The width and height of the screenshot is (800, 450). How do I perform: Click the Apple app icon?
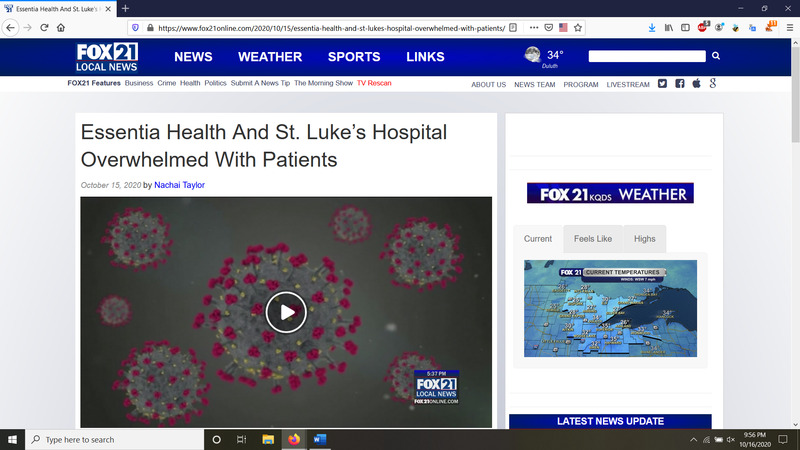695,84
